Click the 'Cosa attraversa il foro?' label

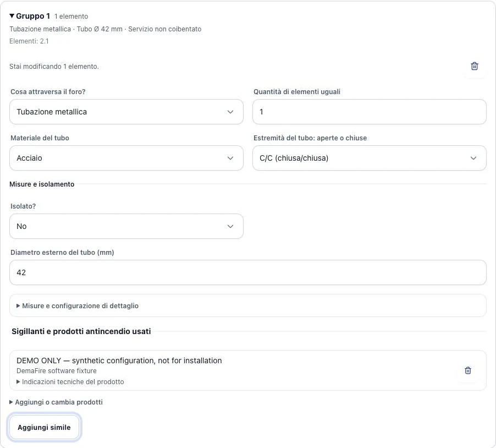tap(48, 92)
